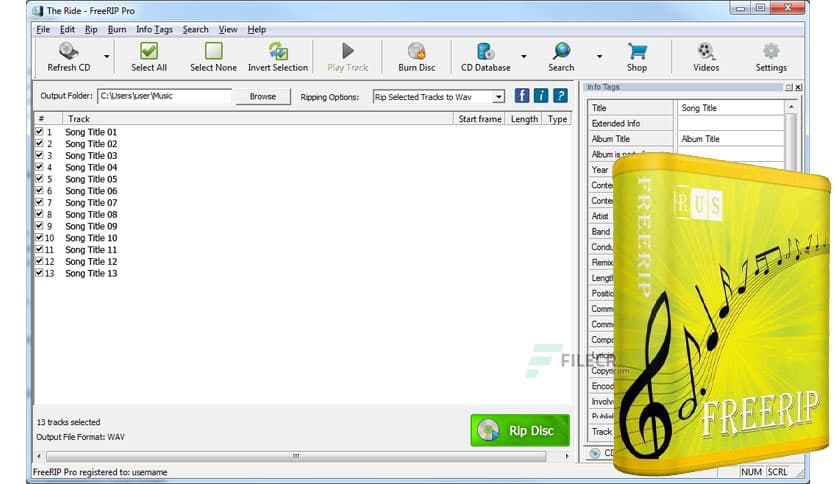Expand the toolbar Search dropdown arrow

599,56
